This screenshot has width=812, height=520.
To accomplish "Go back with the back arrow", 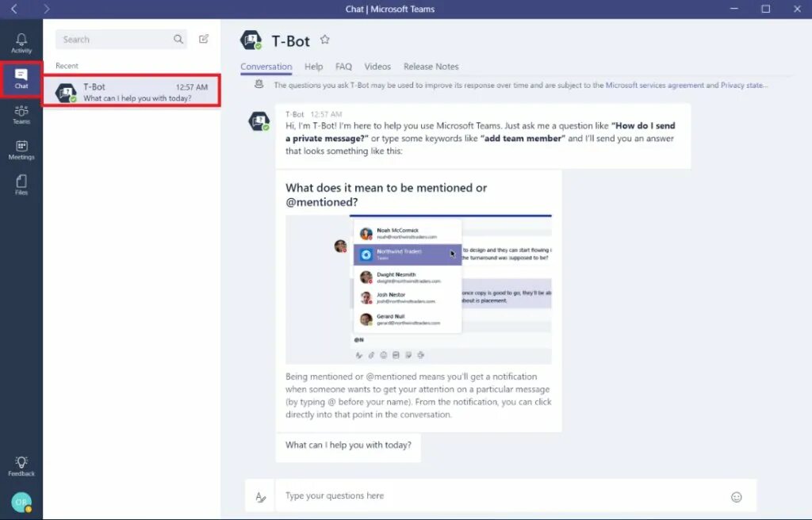I will (x=14, y=9).
